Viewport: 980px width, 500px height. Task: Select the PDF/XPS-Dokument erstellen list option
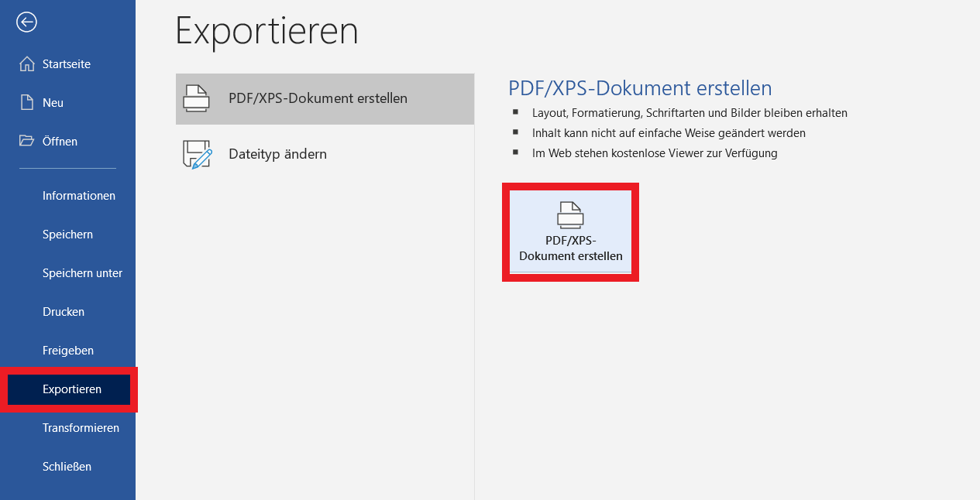pyautogui.click(x=318, y=99)
